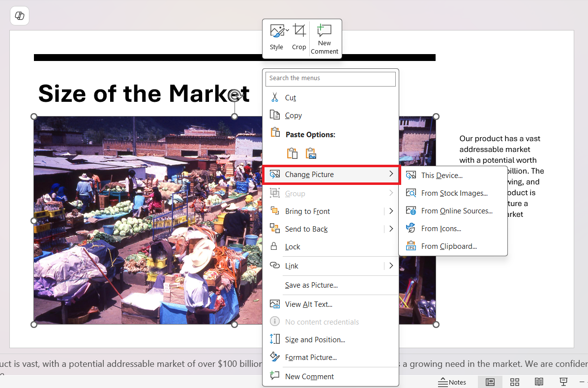Screen dimensions: 588x388
Task: Choose From Clipboard from submenu
Action: tap(453, 246)
